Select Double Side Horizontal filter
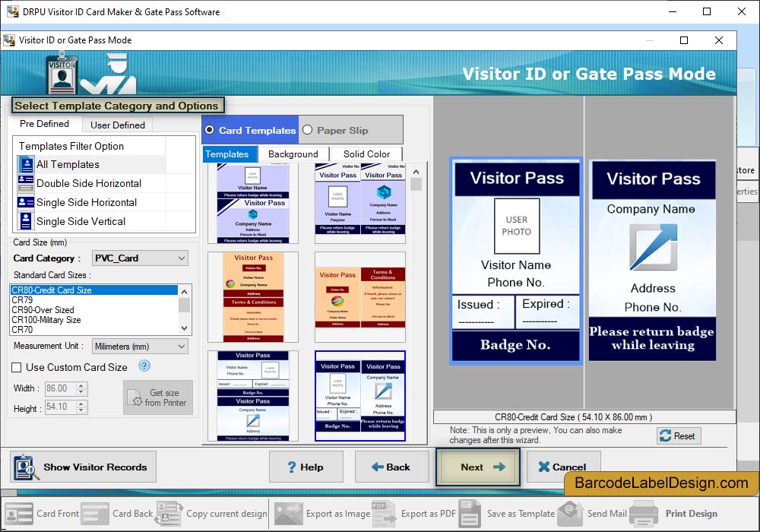 pyautogui.click(x=91, y=183)
